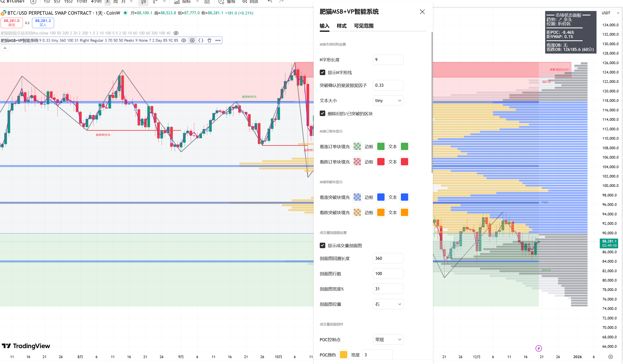This screenshot has height=364, width=623.
Task: Open the POC控制点 dropdown
Action: coord(388,339)
